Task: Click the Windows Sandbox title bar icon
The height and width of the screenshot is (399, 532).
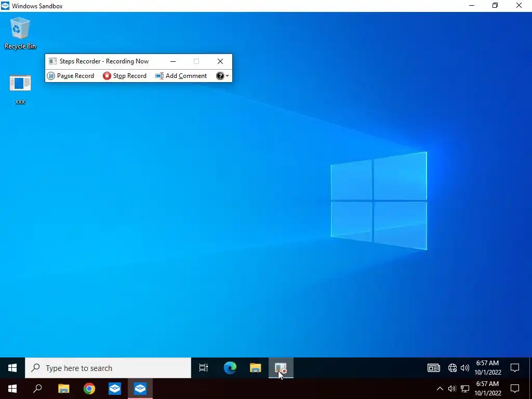Action: click(x=5, y=6)
